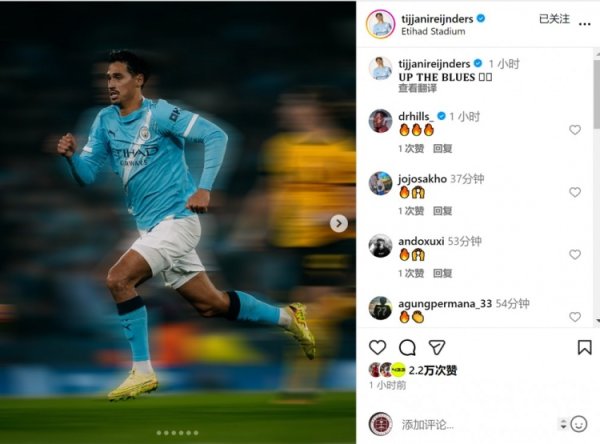Open the emoji picker smiley icon

tap(579, 424)
